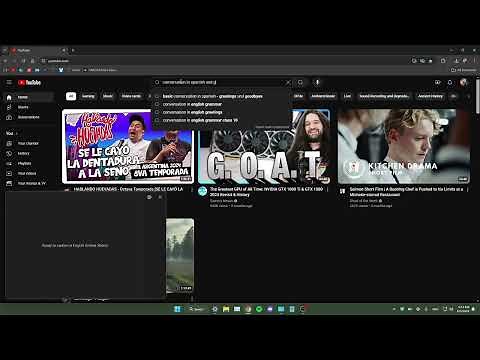The image size is (480, 360).
Task: Expand the You section chevron
Action: click(x=17, y=133)
